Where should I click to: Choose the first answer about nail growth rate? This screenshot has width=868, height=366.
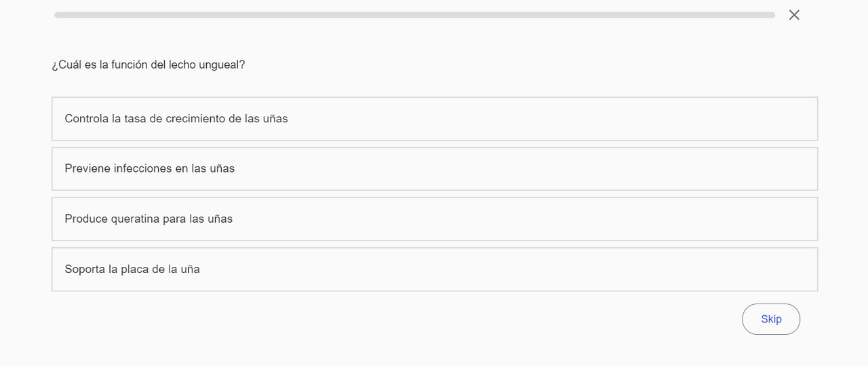tap(434, 119)
